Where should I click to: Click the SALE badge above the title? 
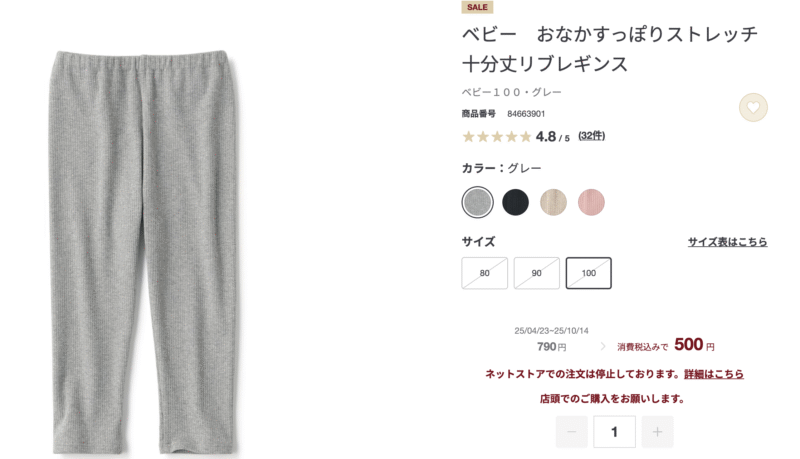pyautogui.click(x=477, y=7)
